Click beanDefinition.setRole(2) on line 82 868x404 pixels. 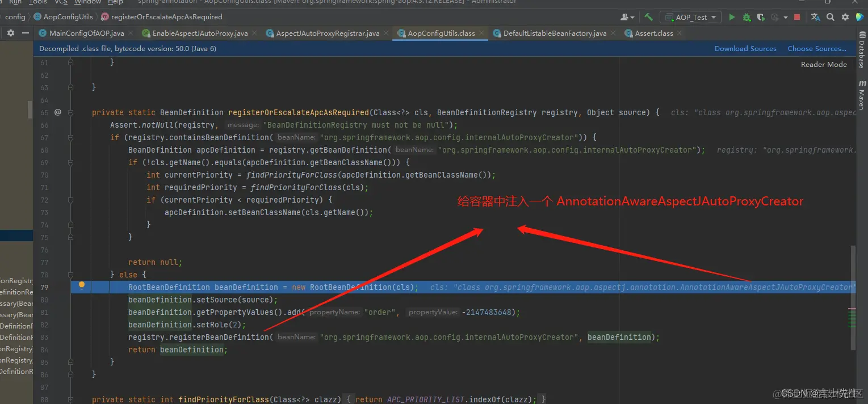(x=187, y=325)
